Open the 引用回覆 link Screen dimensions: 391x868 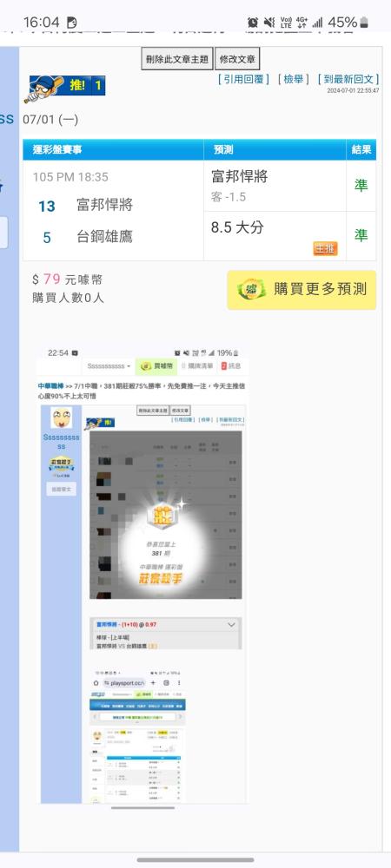point(243,79)
